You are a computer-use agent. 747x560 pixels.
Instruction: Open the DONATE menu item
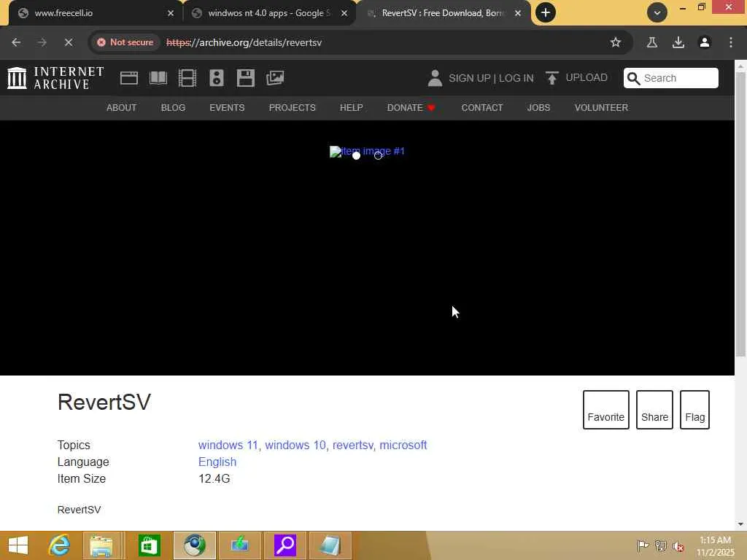click(411, 108)
